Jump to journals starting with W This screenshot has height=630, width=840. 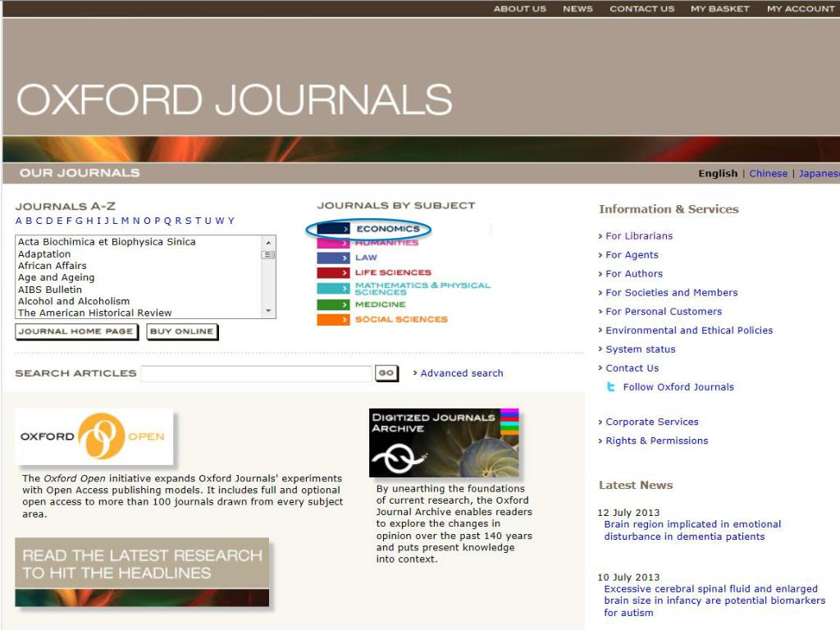[x=220, y=221]
